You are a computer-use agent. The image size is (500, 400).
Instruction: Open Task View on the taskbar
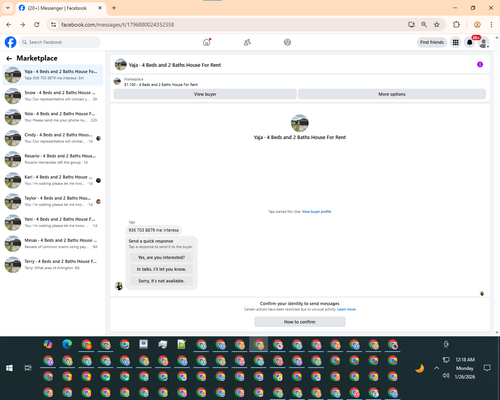28,368
